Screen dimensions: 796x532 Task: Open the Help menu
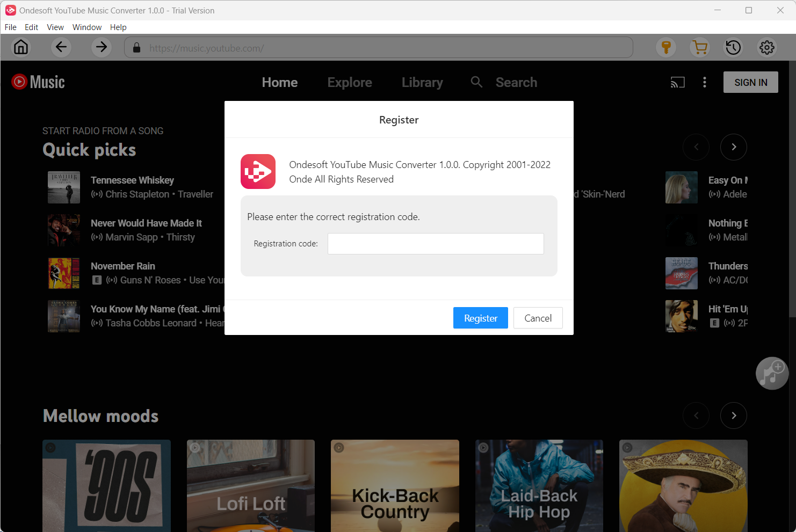(118, 27)
